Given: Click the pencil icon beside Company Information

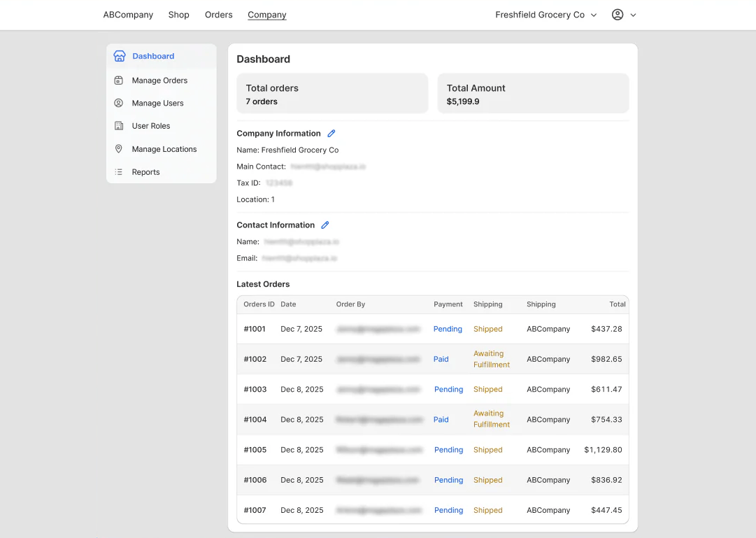Looking at the screenshot, I should tap(331, 133).
